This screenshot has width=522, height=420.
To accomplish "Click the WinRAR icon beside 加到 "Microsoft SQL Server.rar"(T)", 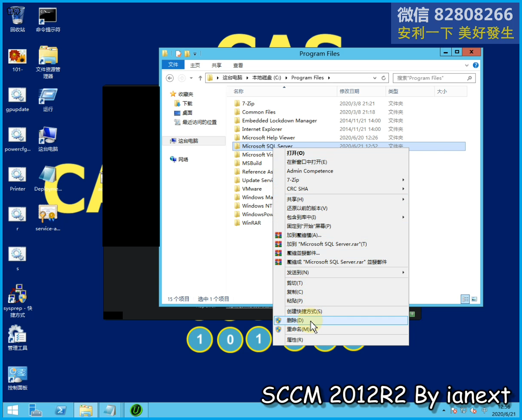I will coord(278,244).
